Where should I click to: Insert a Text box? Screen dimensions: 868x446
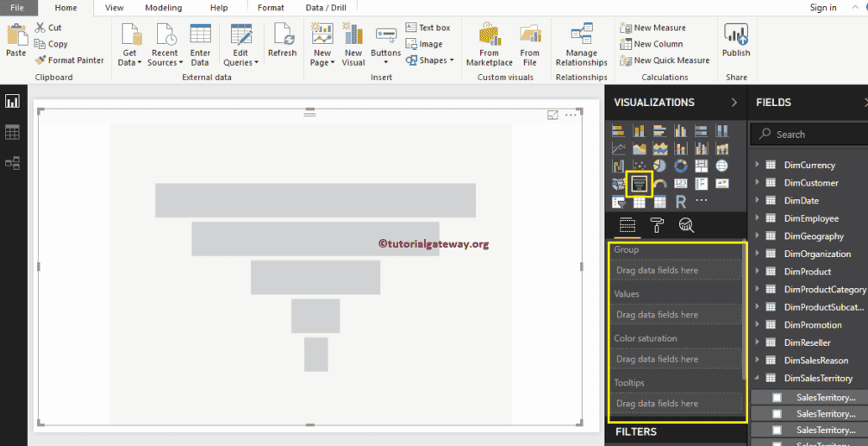tap(428, 28)
